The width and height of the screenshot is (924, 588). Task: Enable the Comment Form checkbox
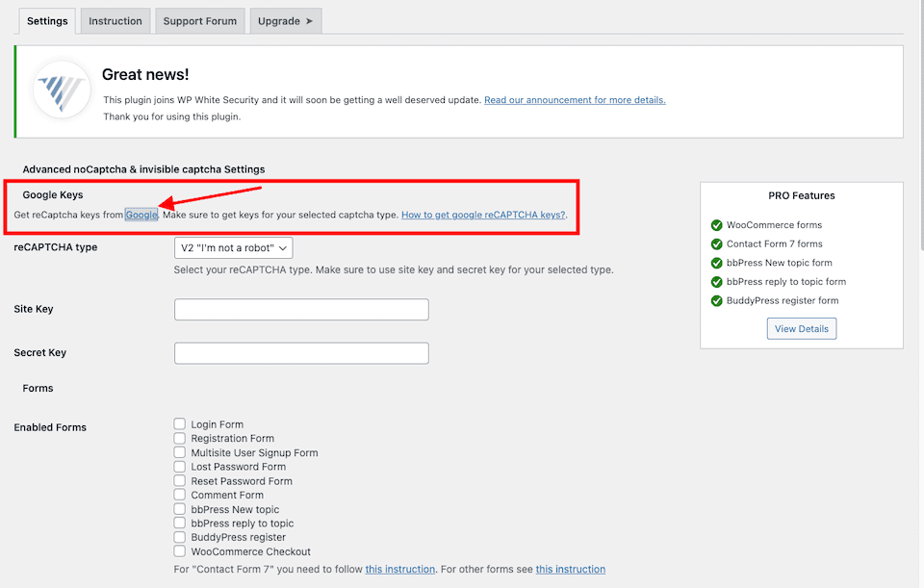180,496
